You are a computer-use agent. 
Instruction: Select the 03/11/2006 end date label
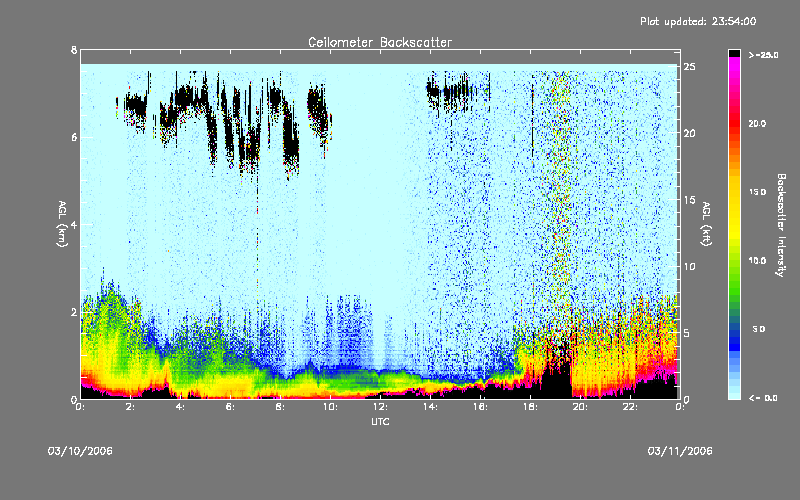(680, 451)
